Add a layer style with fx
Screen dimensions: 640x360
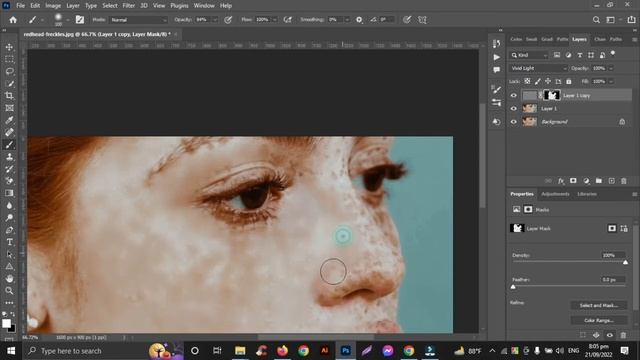[x=561, y=181]
